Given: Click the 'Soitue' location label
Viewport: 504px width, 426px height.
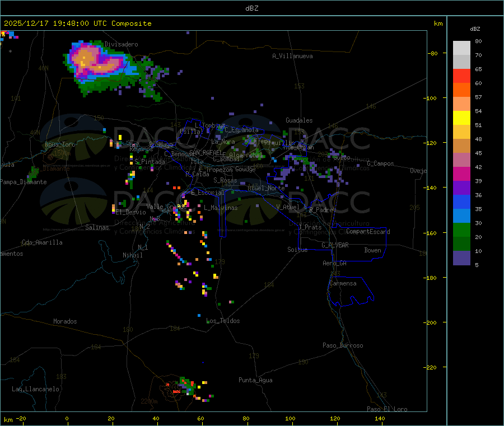Looking at the screenshot, I should [x=298, y=250].
